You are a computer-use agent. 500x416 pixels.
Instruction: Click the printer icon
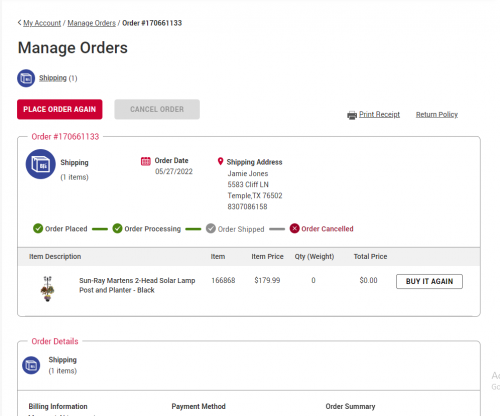coord(352,115)
